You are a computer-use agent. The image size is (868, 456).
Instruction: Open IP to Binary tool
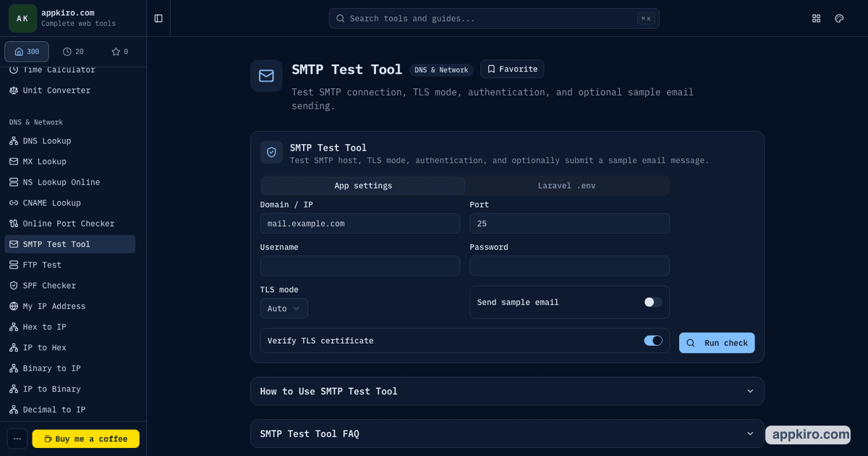coord(70,389)
